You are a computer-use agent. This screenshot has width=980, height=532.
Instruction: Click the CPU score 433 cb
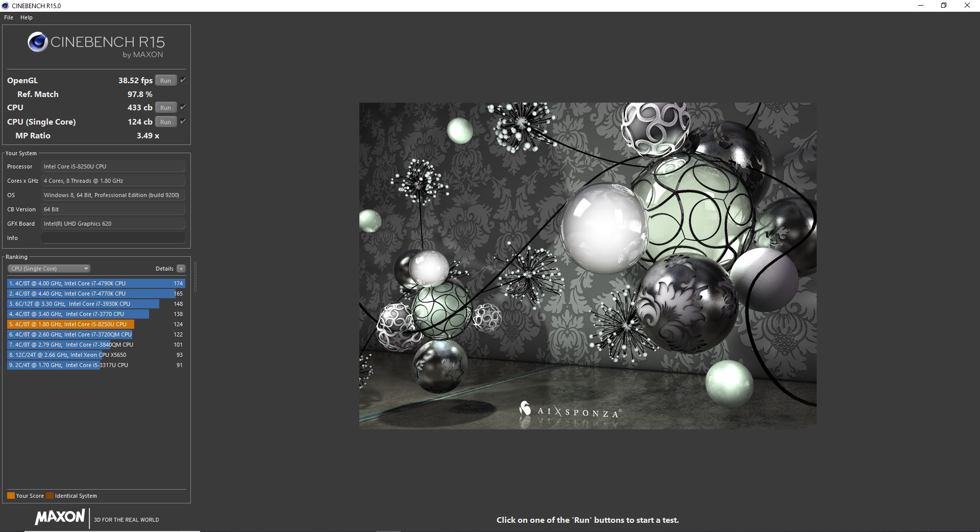[140, 108]
